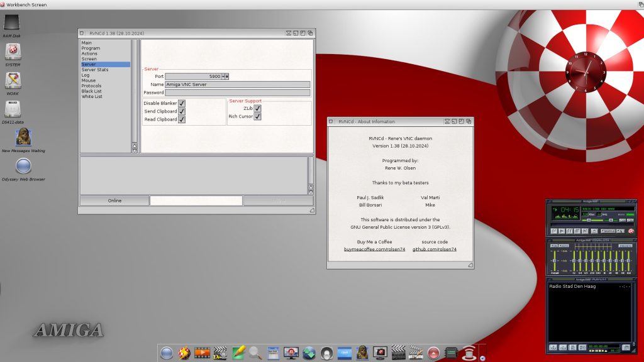Click the magnifying glass icon in the dock
The width and height of the screenshot is (644, 362).
[x=255, y=353]
